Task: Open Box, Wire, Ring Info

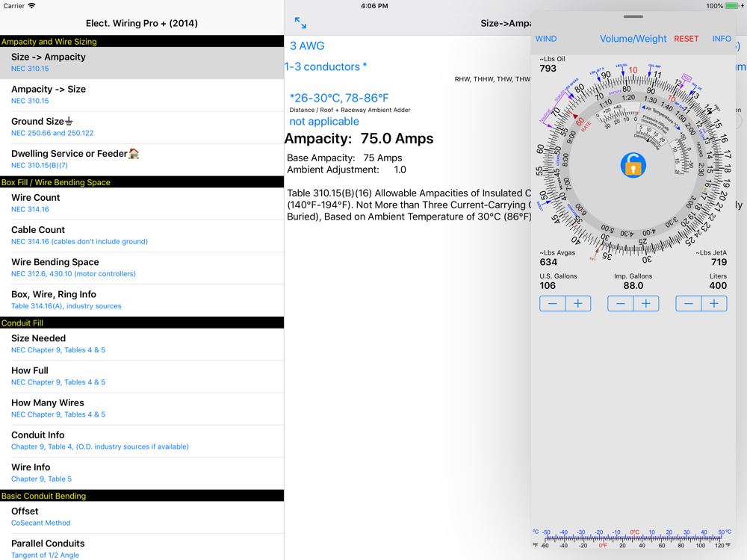Action: 142,301
